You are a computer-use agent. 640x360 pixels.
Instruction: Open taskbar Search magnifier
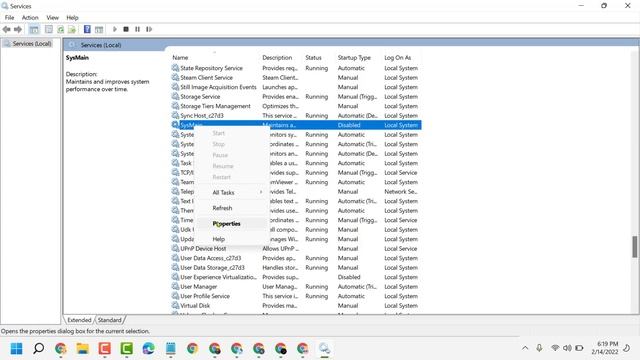tap(39, 349)
